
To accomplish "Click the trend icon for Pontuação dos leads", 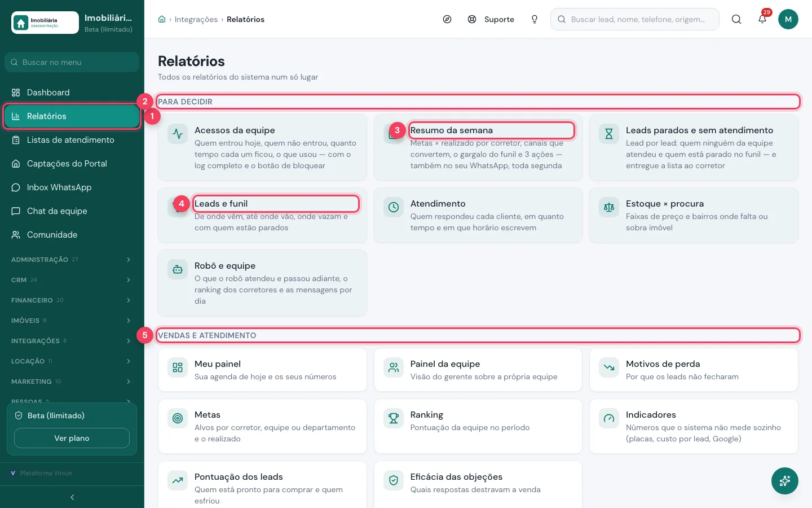I will coord(178,481).
